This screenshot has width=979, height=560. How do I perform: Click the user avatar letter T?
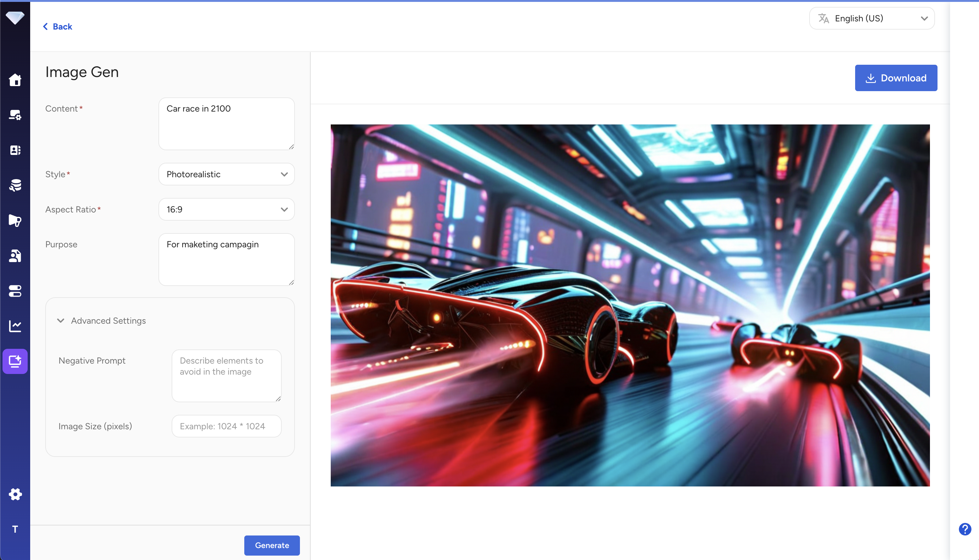pyautogui.click(x=15, y=529)
